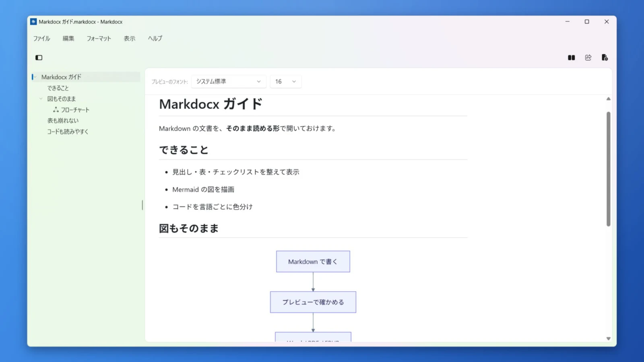This screenshot has height=362, width=644.
Task: Close the Markdocx window
Action: pyautogui.click(x=607, y=22)
